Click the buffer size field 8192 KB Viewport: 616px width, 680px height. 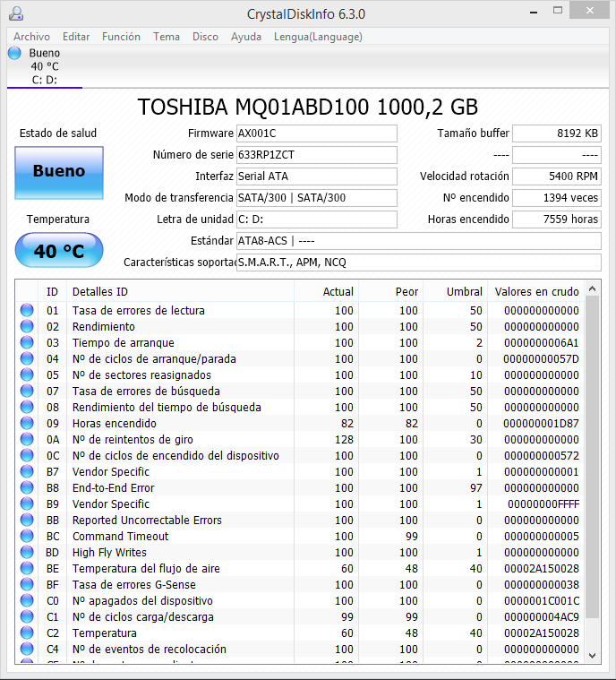pos(557,133)
